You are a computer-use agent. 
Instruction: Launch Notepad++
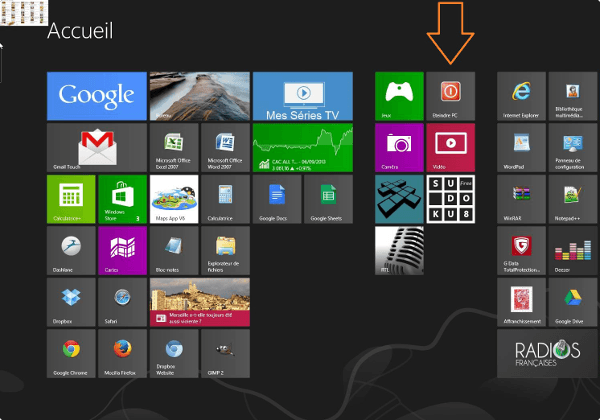click(573, 199)
